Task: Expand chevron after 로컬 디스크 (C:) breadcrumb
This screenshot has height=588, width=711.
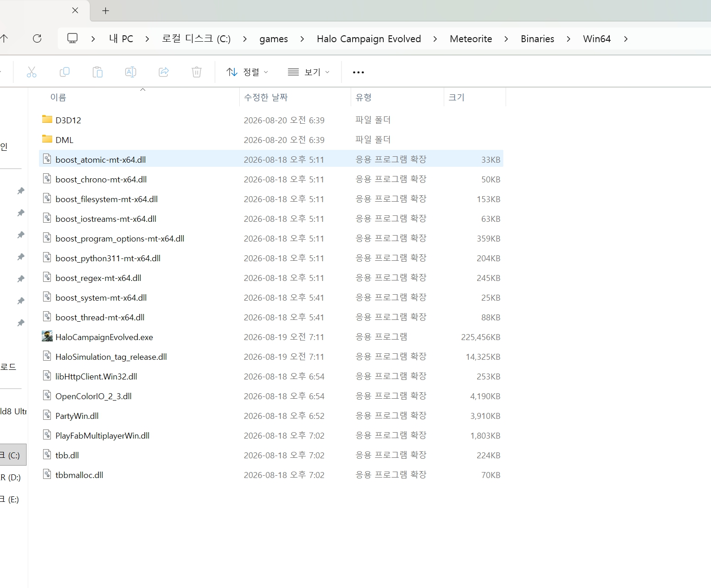Action: tap(245, 39)
